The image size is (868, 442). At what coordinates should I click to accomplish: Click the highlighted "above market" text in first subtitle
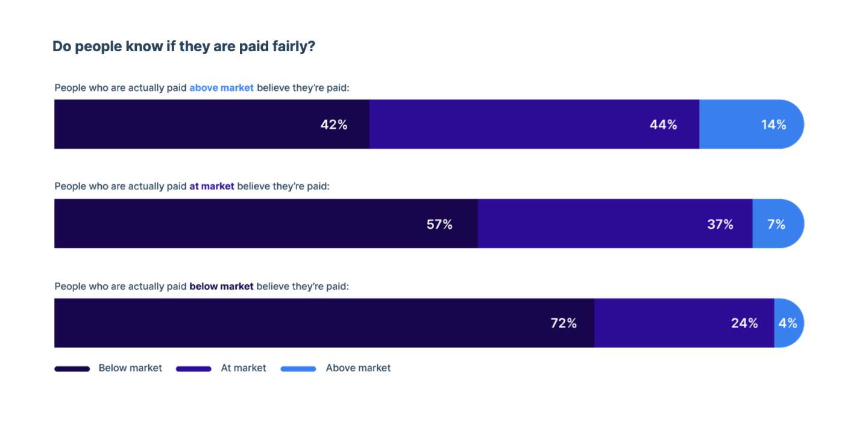click(x=221, y=88)
